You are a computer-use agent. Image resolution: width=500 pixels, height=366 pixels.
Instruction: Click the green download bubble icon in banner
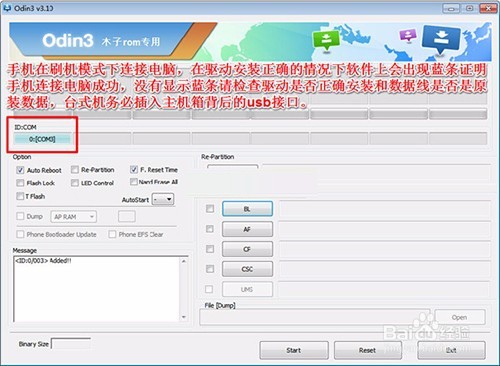(x=326, y=40)
